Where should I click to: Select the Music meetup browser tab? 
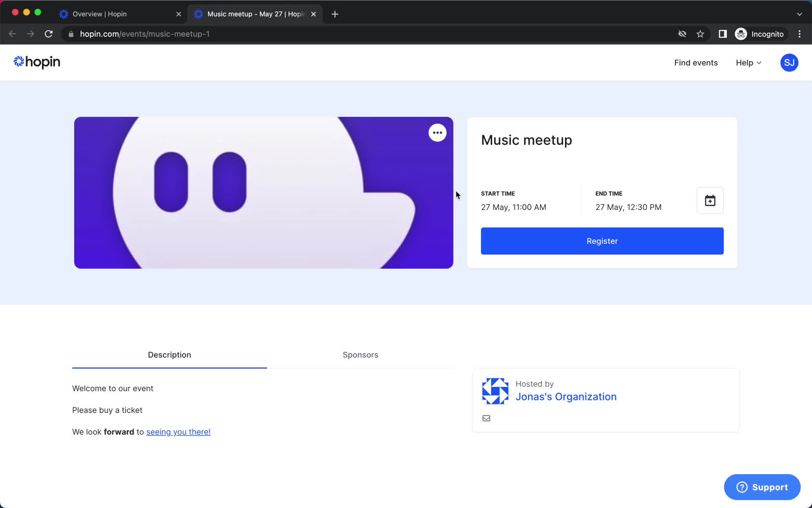point(255,14)
